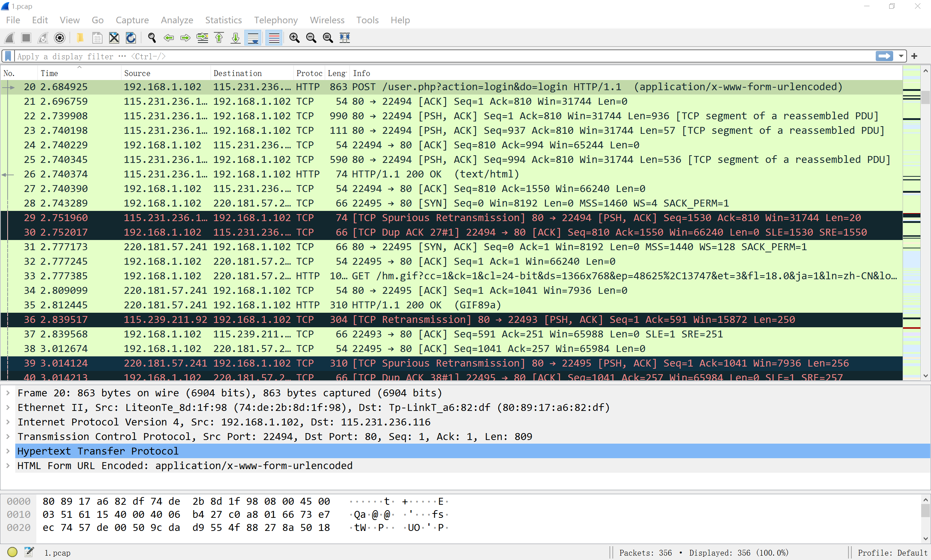Click scroll-down arrow of packet list
Screen dimensions: 931x560
(x=925, y=376)
